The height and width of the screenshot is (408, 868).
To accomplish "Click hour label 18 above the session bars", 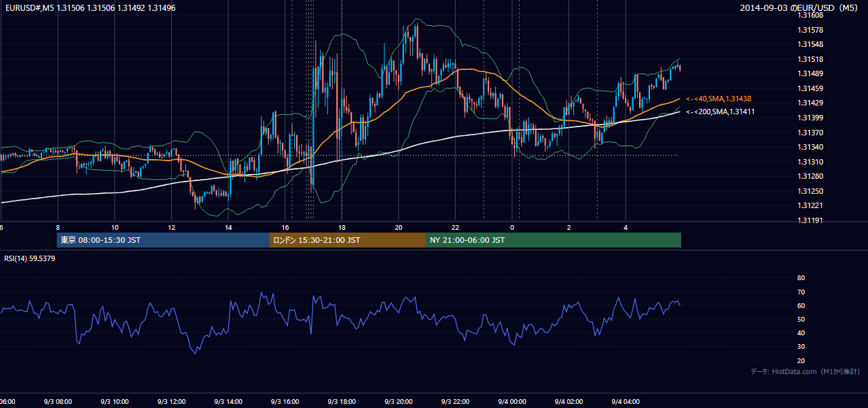I will [342, 227].
